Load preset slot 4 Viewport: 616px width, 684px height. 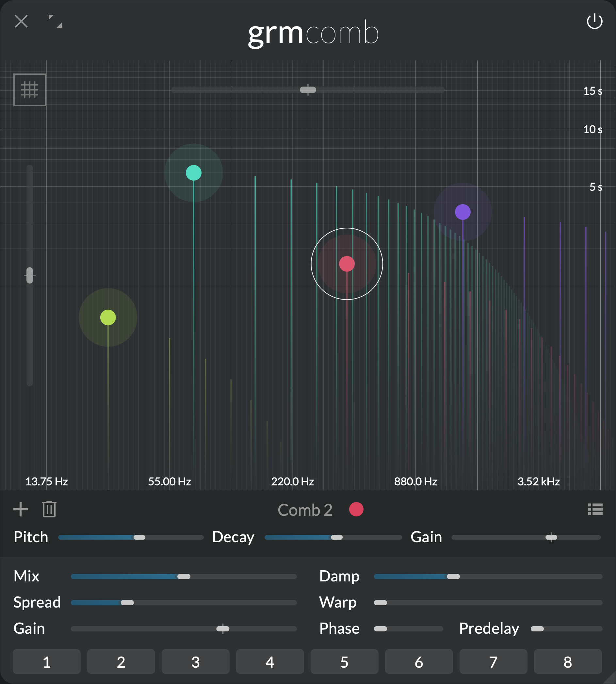point(270,662)
